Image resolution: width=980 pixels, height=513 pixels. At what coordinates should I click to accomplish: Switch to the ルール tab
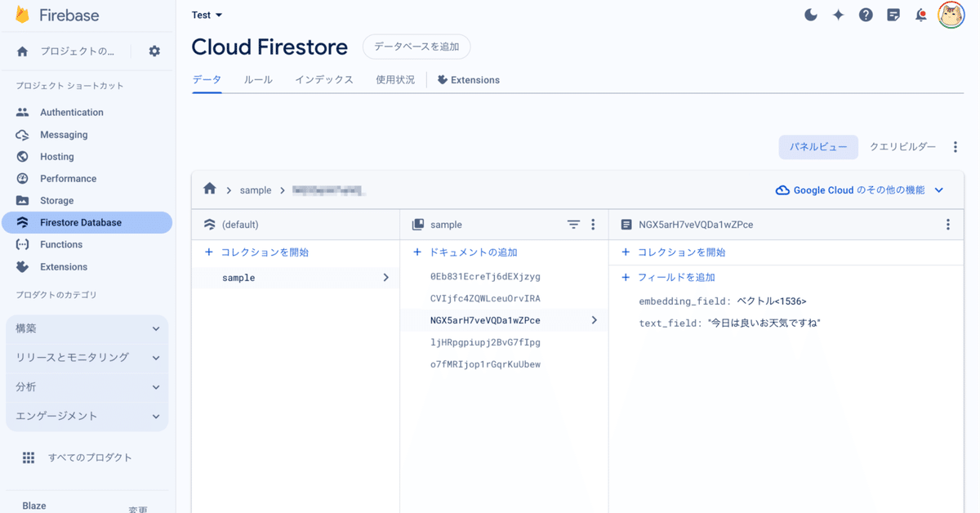258,80
